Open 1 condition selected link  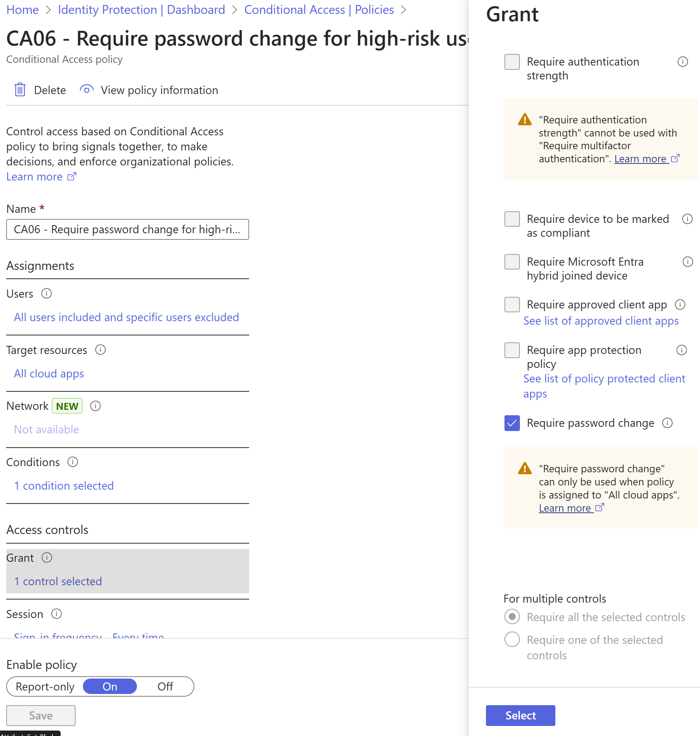coord(64,486)
